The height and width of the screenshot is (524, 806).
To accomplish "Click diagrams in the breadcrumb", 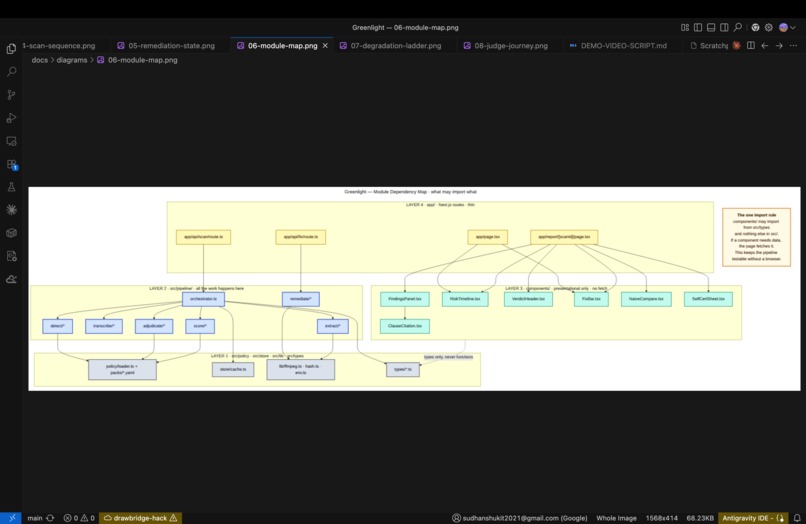I will tap(71, 60).
